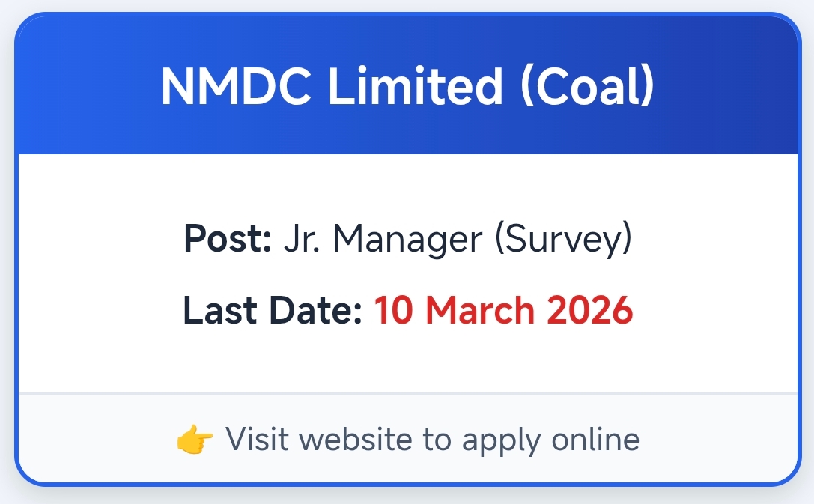The image size is (814, 504).
Task: Click the NMDC Limited (Coal) card title
Action: [x=407, y=86]
